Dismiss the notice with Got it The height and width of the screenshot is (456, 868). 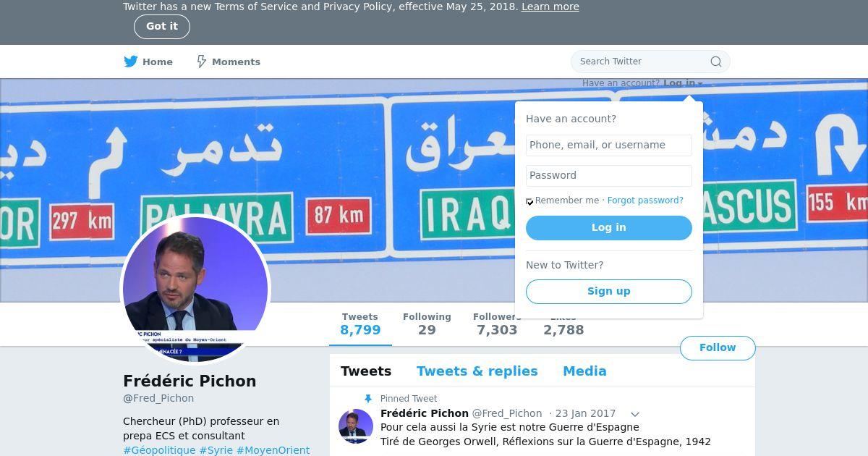pyautogui.click(x=162, y=26)
